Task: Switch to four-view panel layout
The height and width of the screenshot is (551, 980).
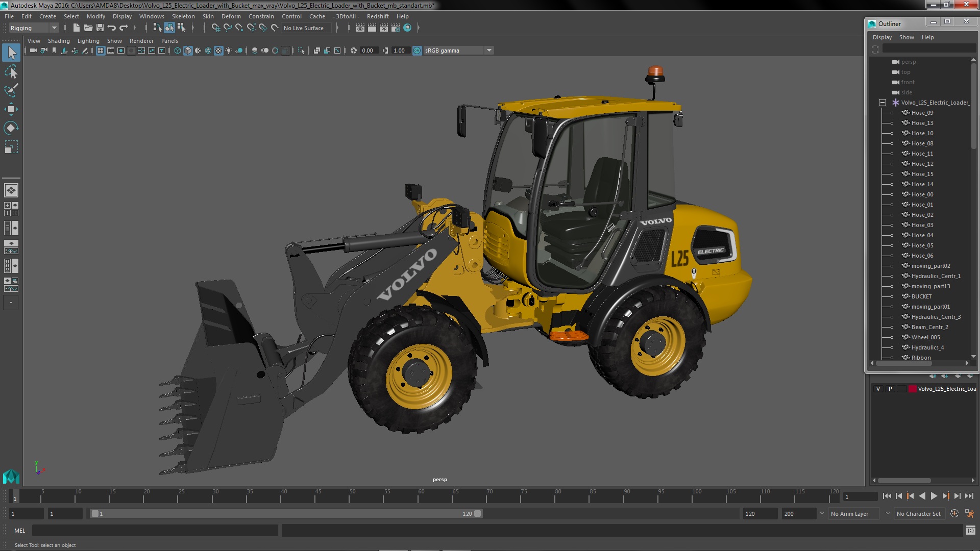Action: click(x=11, y=209)
